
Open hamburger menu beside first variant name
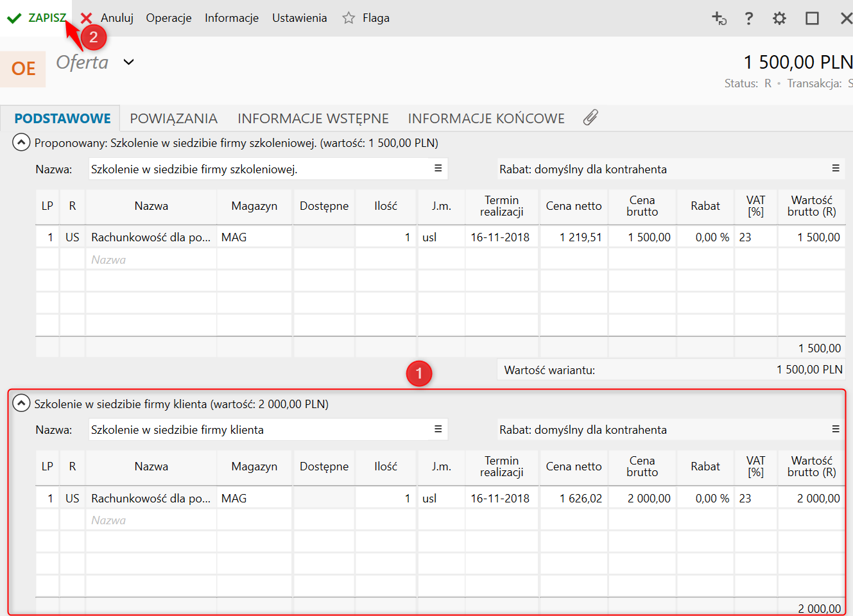coord(438,168)
